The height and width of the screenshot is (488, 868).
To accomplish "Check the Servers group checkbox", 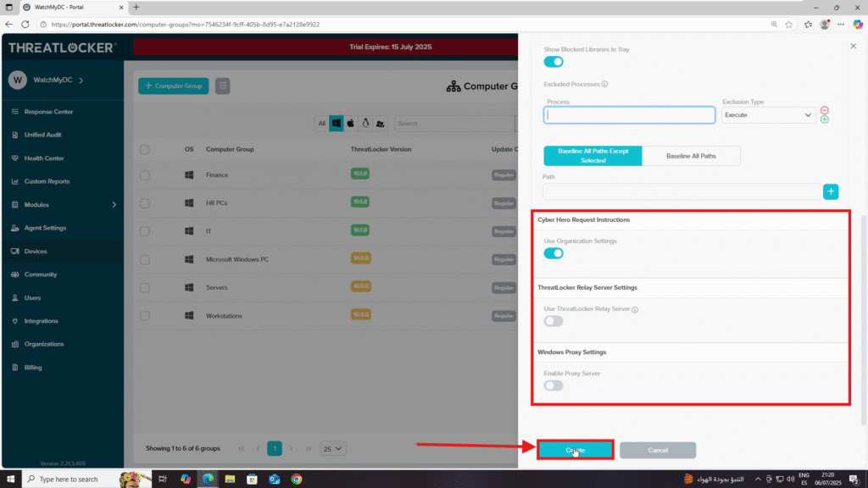I will click(x=144, y=288).
